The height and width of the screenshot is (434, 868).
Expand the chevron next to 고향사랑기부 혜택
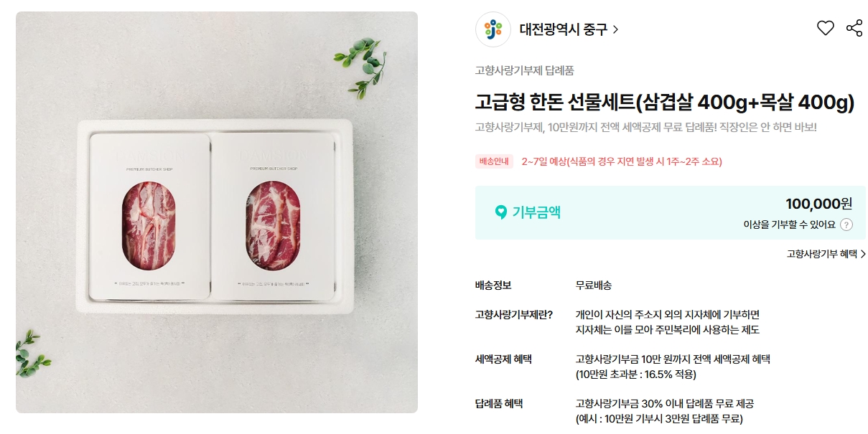[x=863, y=254]
